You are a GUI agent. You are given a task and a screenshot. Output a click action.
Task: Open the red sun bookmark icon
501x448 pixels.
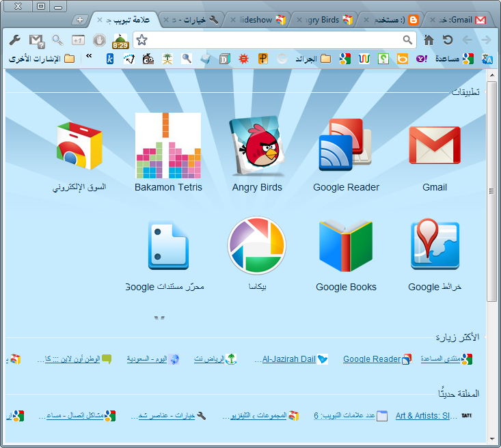(x=243, y=59)
